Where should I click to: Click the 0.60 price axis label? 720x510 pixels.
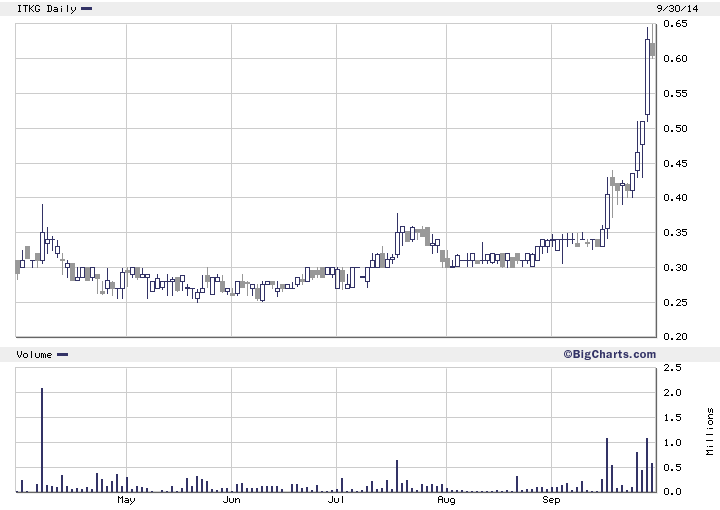point(675,58)
